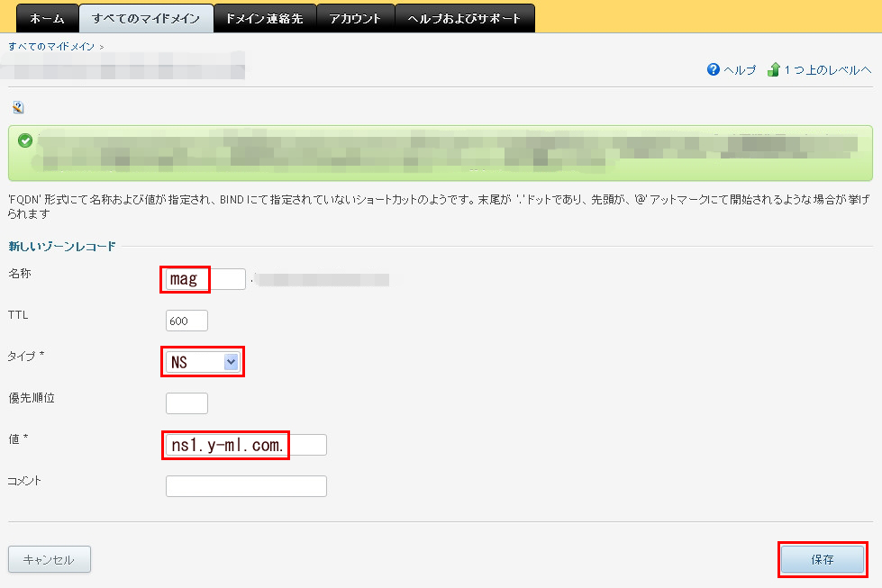Image resolution: width=882 pixels, height=588 pixels.
Task: Select the 新しいゾーンレコード section heading
Action: point(62,246)
